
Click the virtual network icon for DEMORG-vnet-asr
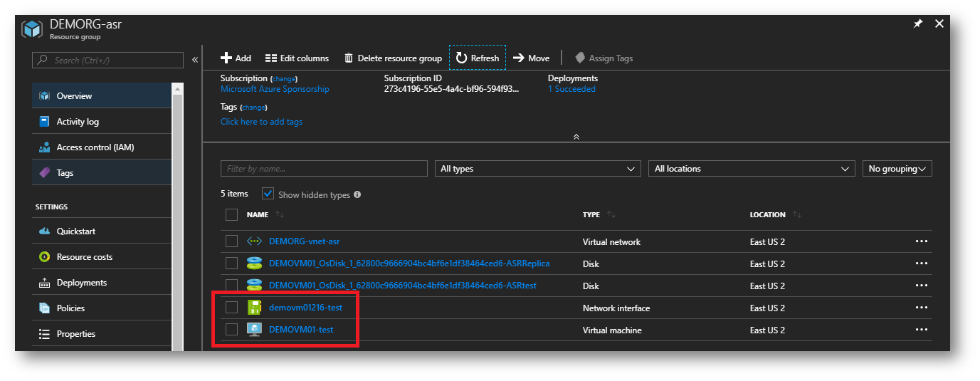click(254, 241)
